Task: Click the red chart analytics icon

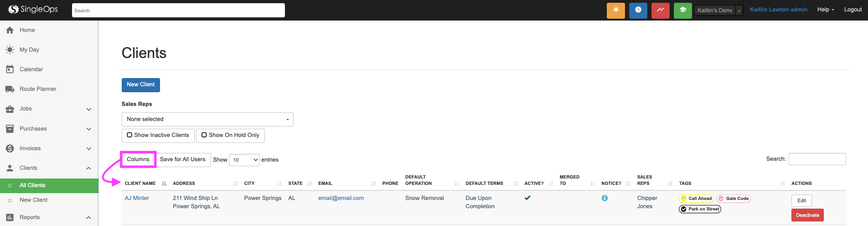Action: point(660,10)
